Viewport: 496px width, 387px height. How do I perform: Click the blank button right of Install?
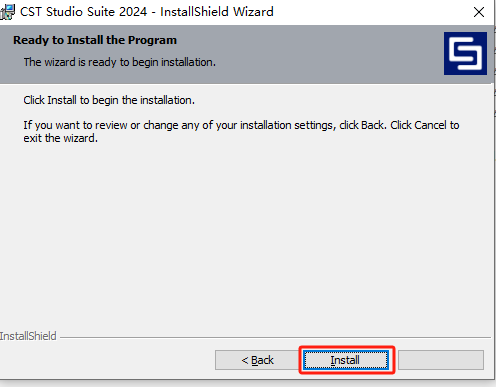coord(441,360)
